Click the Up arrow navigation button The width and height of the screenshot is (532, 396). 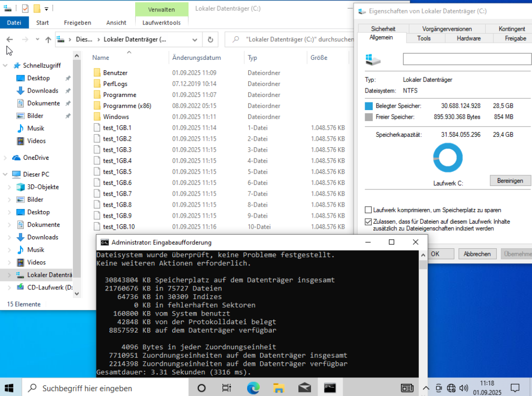coord(48,40)
